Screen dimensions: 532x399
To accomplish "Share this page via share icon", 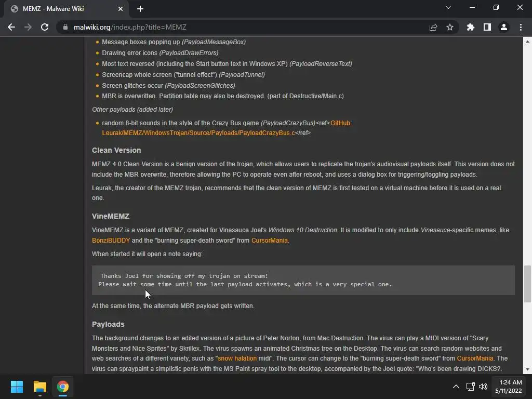I will [x=433, y=27].
